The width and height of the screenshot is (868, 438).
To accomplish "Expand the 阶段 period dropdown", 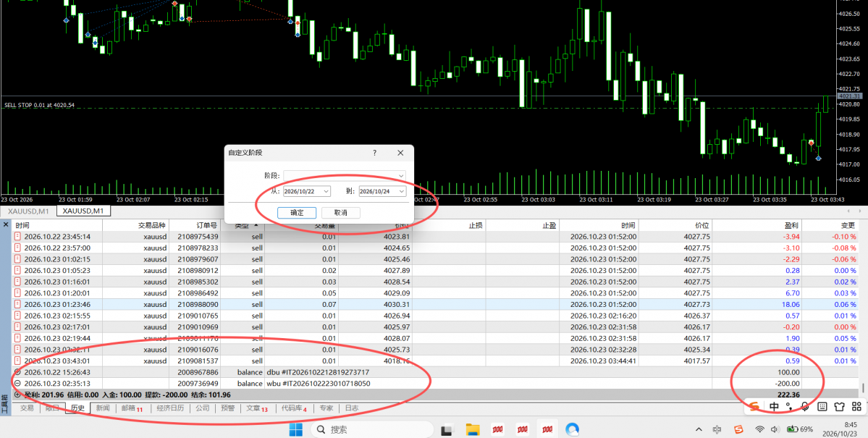I will click(x=345, y=175).
